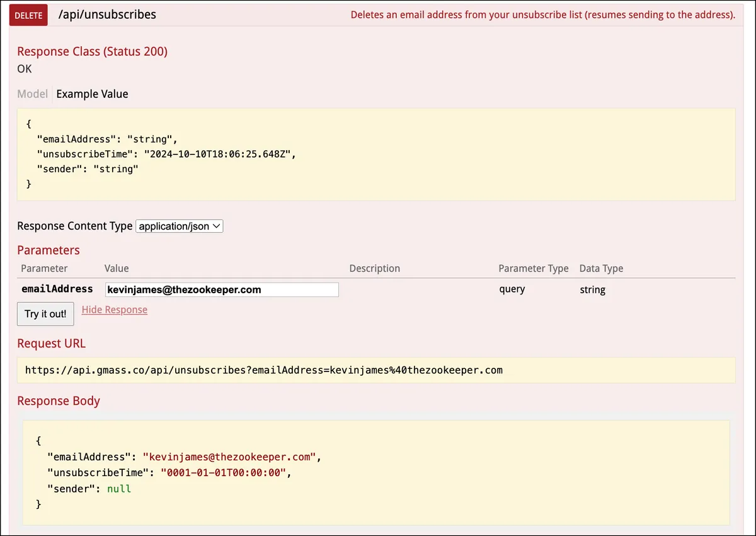The height and width of the screenshot is (536, 756).
Task: Click the "Request URL" heading
Action: pos(52,344)
